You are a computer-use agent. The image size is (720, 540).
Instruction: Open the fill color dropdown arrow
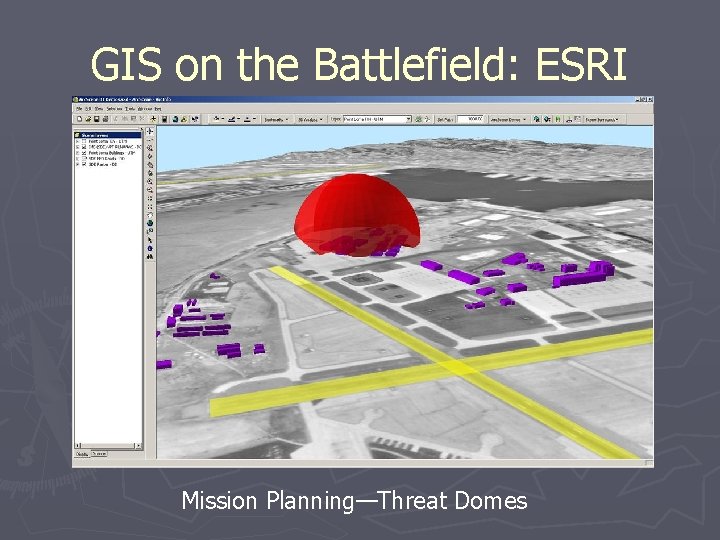[223, 119]
